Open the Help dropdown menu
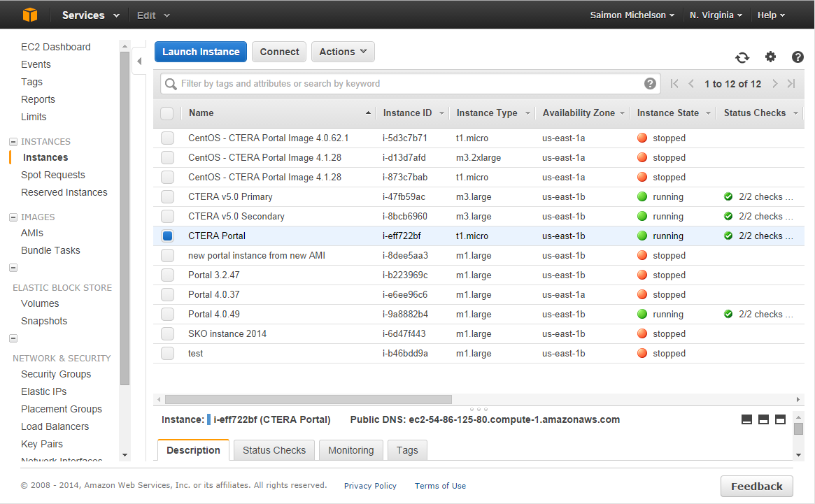 771,15
